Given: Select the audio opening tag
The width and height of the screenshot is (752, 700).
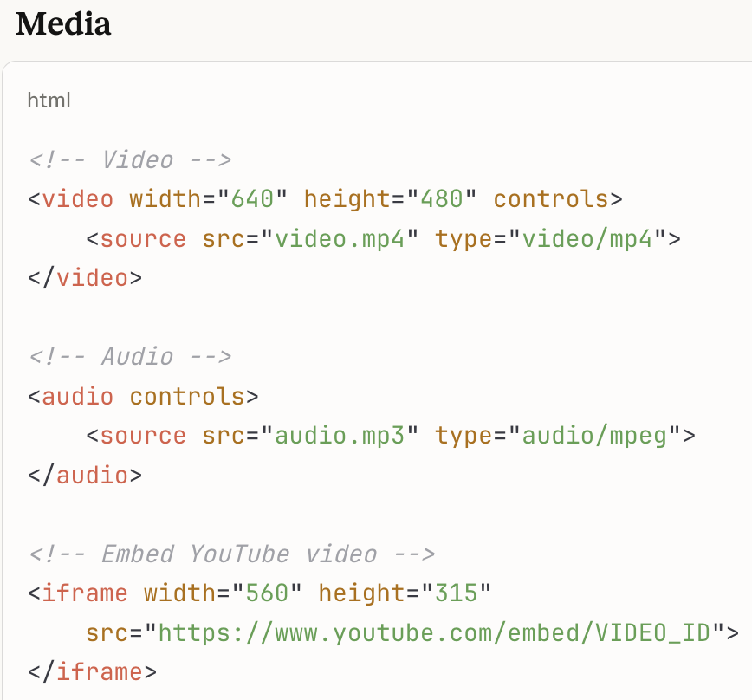Looking at the screenshot, I should pyautogui.click(x=78, y=396).
